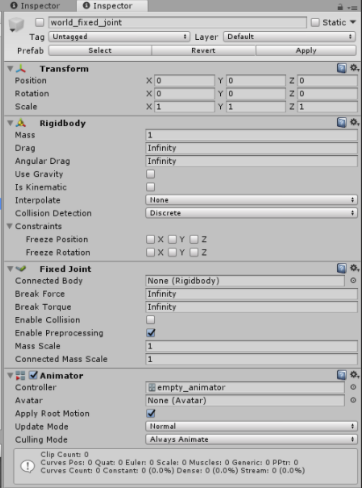The width and height of the screenshot is (362, 488).
Task: Switch to the first Inspector tab
Action: pyautogui.click(x=35, y=6)
